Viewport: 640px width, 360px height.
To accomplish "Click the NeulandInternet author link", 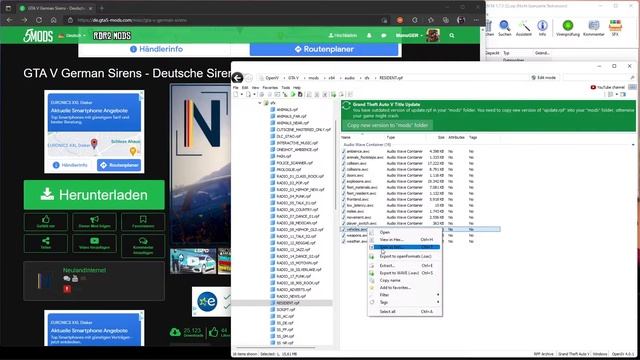I will pyautogui.click(x=84, y=270).
